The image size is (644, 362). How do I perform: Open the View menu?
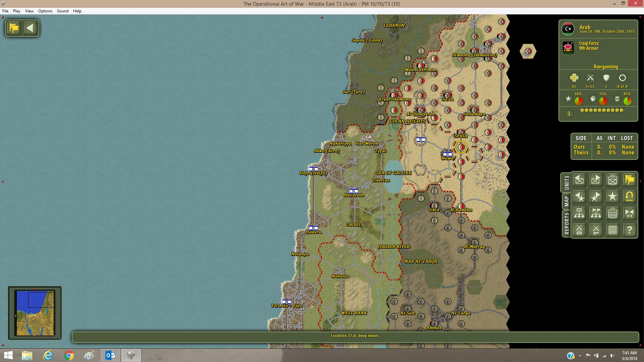point(29,11)
